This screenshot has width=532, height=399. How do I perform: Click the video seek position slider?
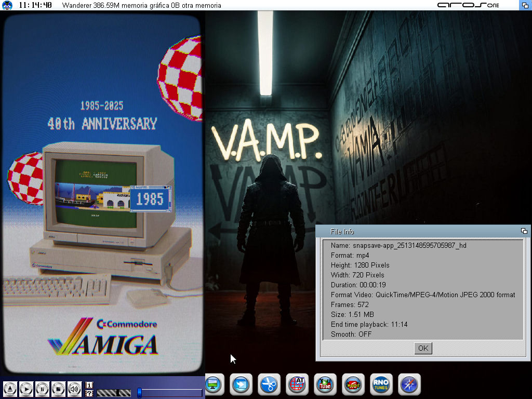170,393
